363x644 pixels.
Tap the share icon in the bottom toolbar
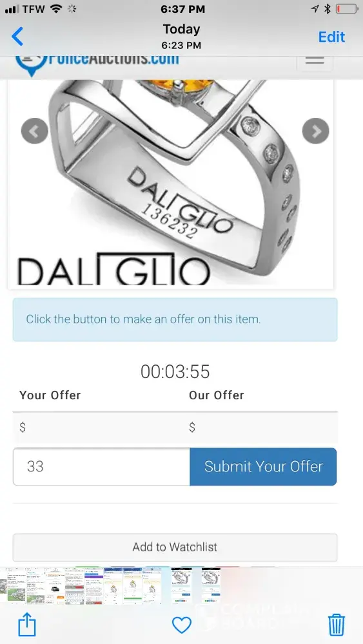point(27,625)
